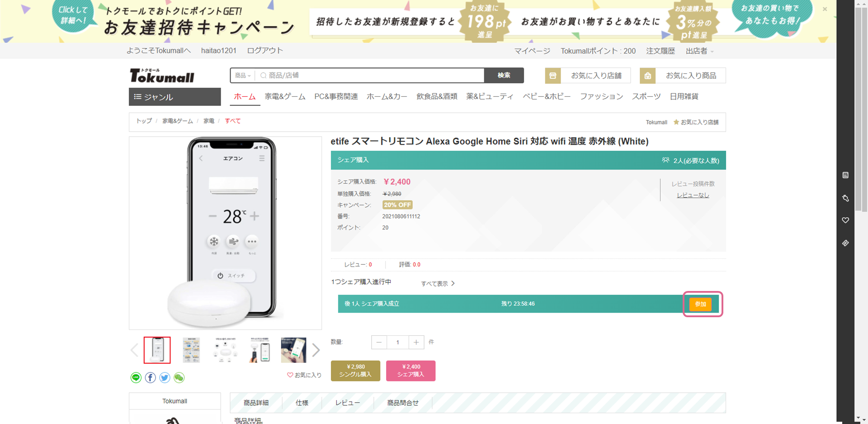Click レビューなし link
This screenshot has width=868, height=424.
coord(693,195)
